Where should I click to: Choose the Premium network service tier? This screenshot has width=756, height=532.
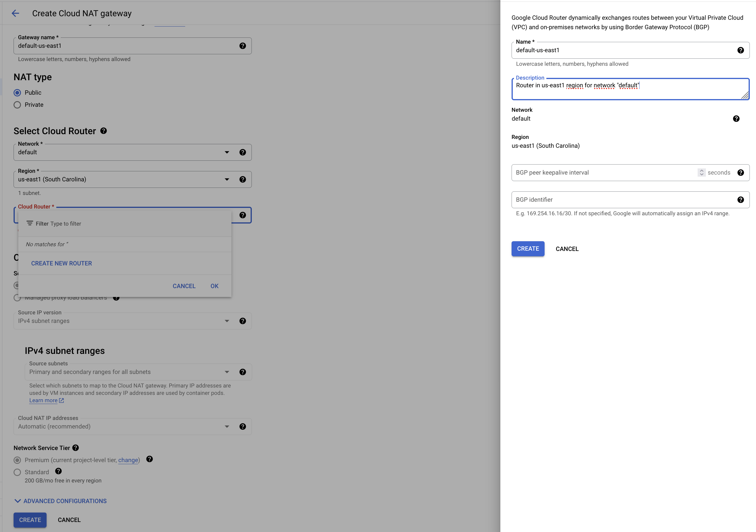[17, 460]
